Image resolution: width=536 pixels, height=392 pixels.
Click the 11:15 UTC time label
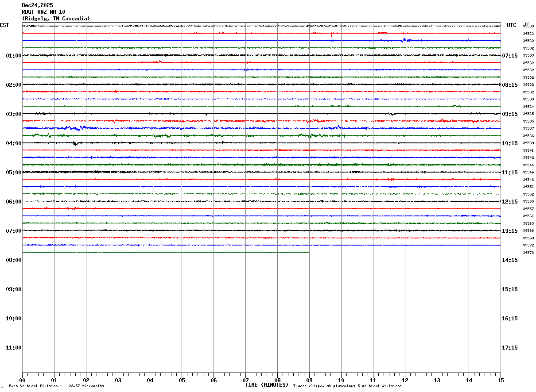point(510,173)
